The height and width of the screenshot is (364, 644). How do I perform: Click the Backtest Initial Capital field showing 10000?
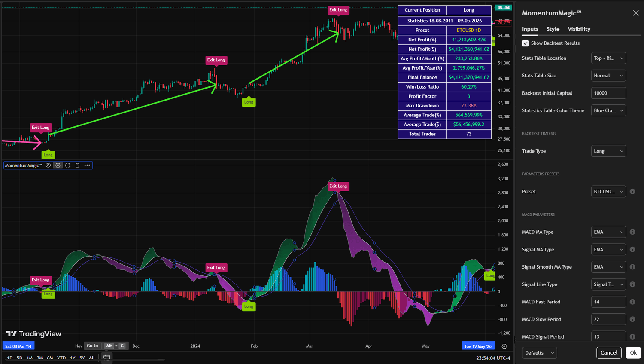coord(608,93)
